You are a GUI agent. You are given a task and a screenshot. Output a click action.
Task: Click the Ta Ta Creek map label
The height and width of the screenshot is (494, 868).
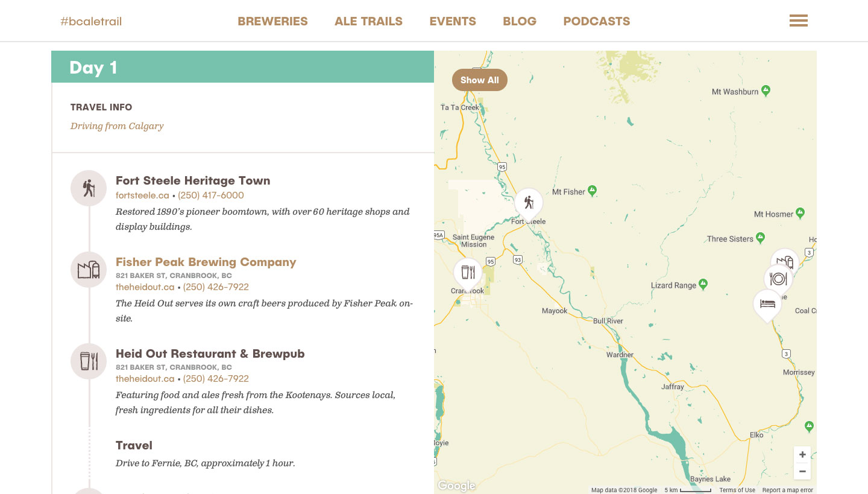460,107
